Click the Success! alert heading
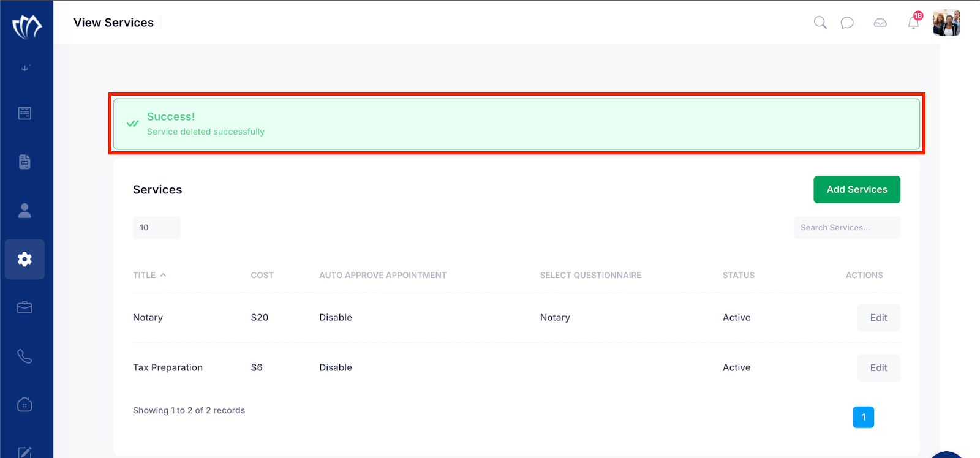 pyautogui.click(x=171, y=117)
